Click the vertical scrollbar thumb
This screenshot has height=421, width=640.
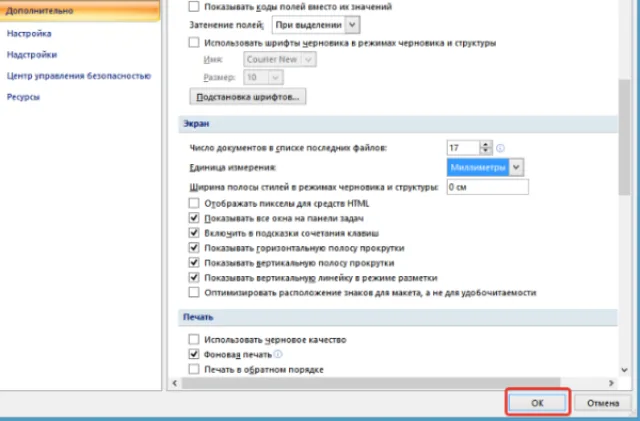[624, 137]
